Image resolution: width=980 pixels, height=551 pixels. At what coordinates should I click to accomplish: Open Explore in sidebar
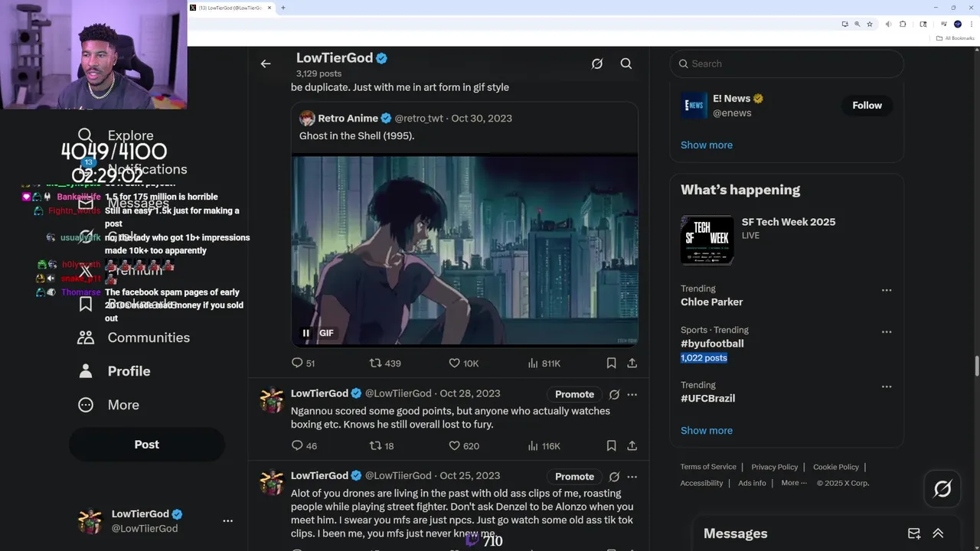116,135
